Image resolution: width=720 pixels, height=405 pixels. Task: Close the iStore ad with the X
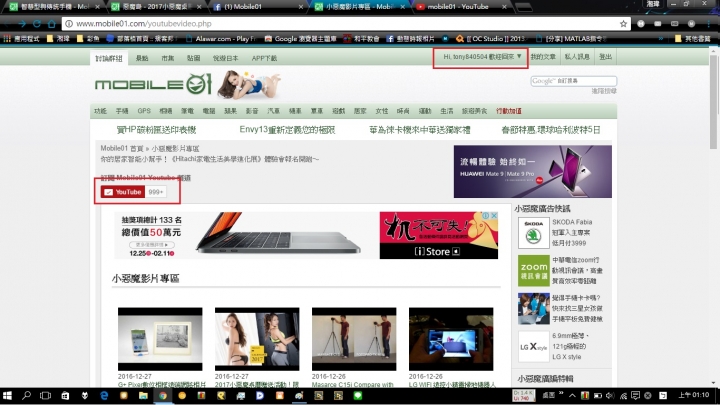click(x=494, y=215)
